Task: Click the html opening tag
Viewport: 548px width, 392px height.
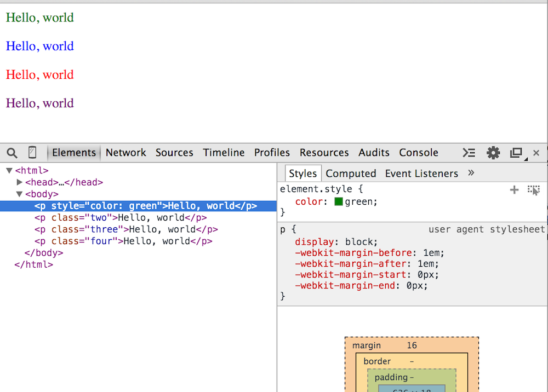Action: [32, 170]
